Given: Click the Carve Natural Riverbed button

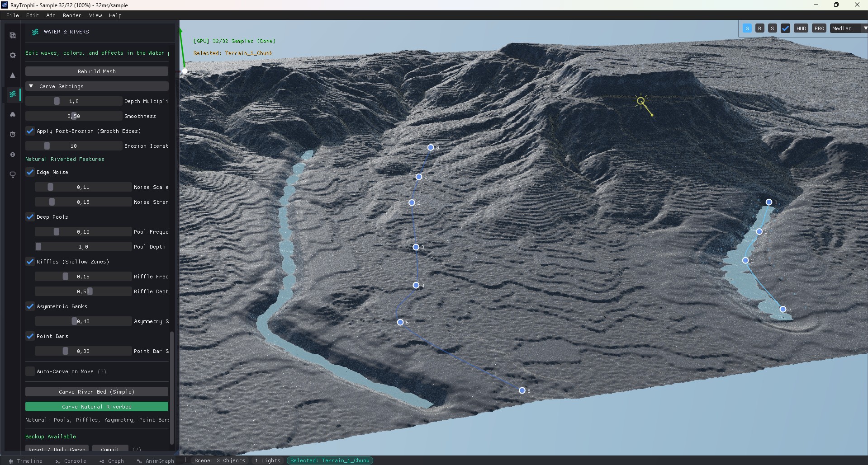Looking at the screenshot, I should point(97,407).
